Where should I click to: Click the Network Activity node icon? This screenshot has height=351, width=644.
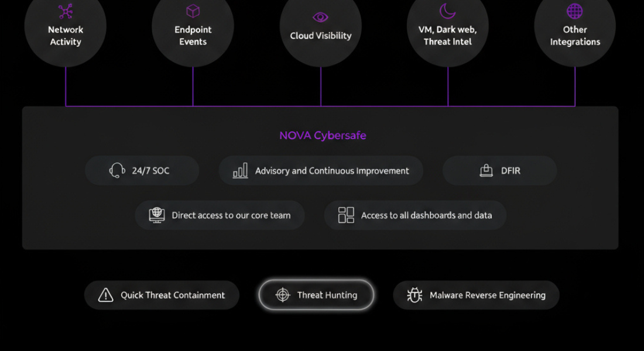click(x=66, y=11)
